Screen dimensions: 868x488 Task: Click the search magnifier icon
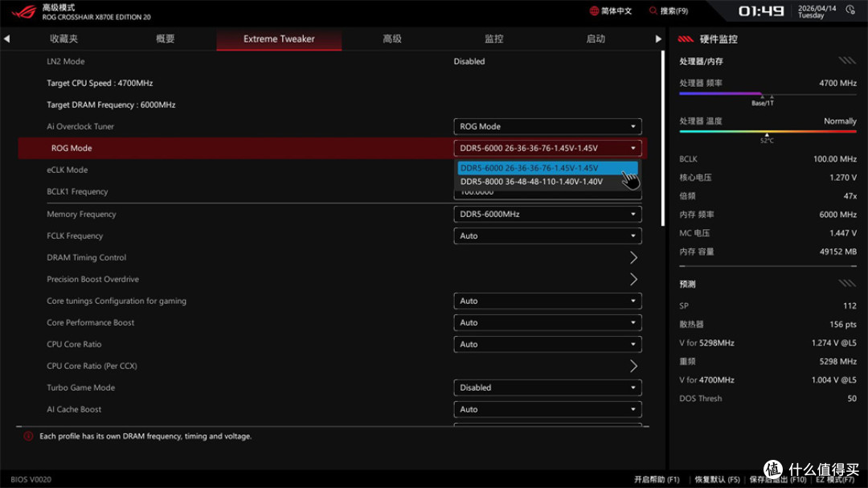[x=653, y=10]
